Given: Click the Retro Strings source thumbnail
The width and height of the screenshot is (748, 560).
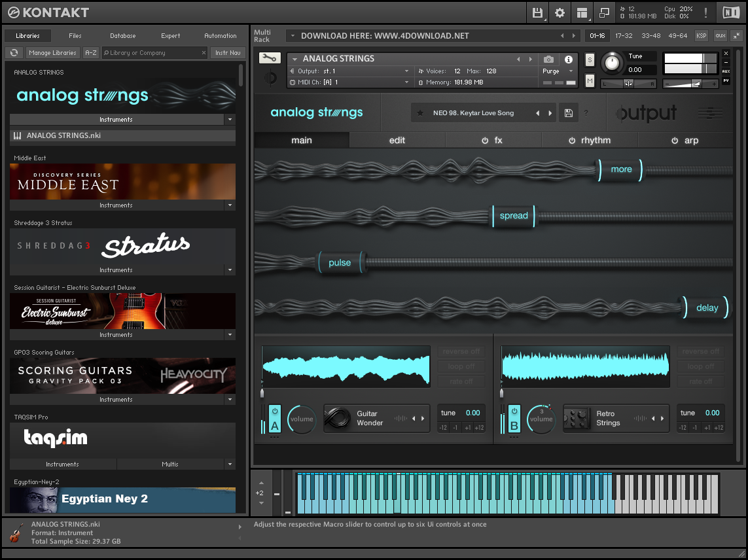Looking at the screenshot, I should tap(577, 418).
